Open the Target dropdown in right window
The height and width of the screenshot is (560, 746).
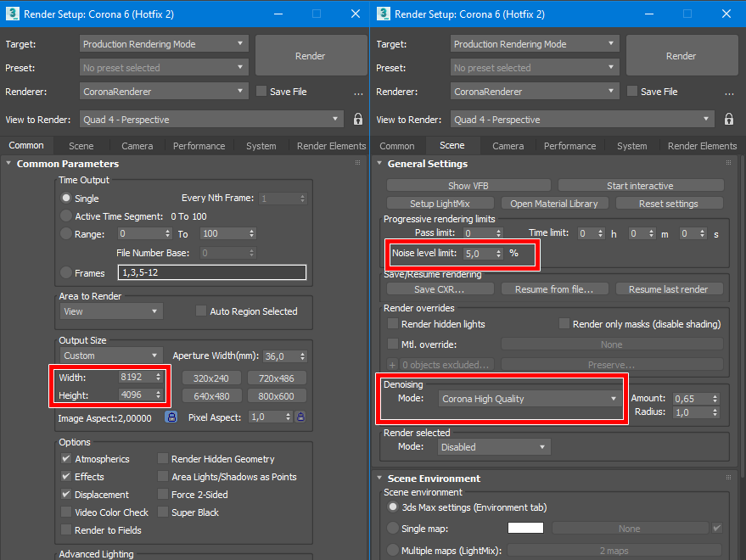[535, 44]
